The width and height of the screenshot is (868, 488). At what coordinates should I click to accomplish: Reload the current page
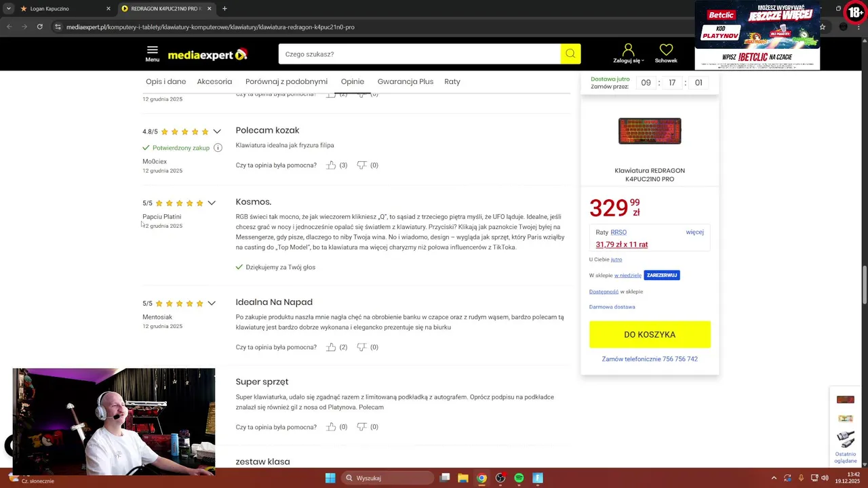[39, 26]
